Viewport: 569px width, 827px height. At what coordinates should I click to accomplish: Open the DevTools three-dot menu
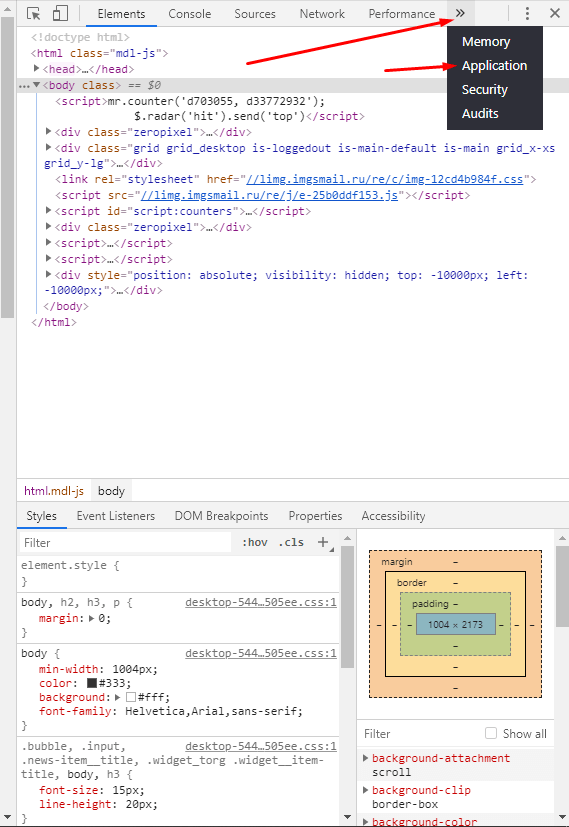[x=527, y=13]
